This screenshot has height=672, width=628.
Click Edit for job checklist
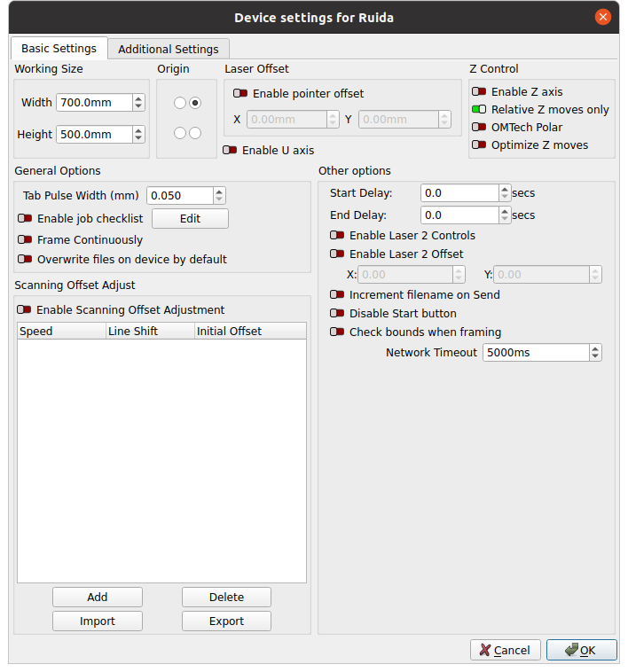pos(190,218)
